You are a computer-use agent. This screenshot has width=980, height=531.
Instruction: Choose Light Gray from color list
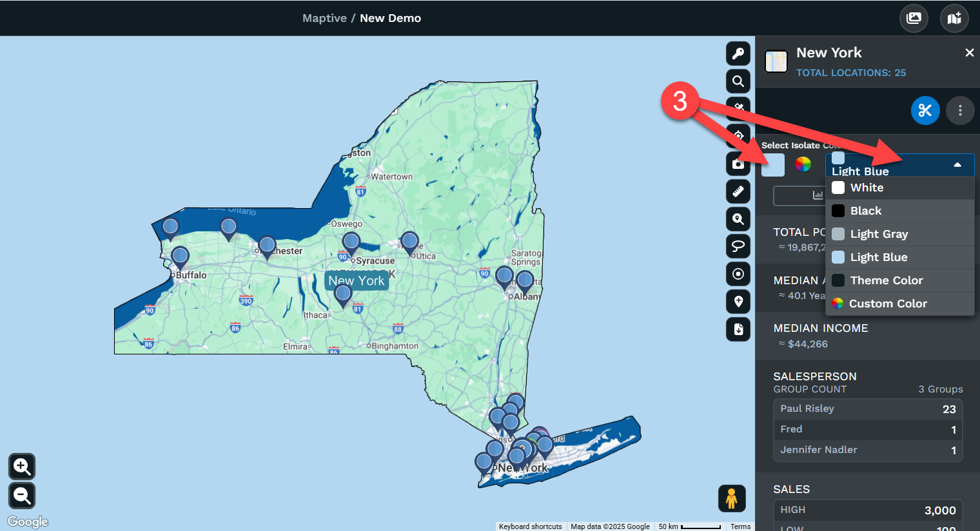[x=900, y=234]
